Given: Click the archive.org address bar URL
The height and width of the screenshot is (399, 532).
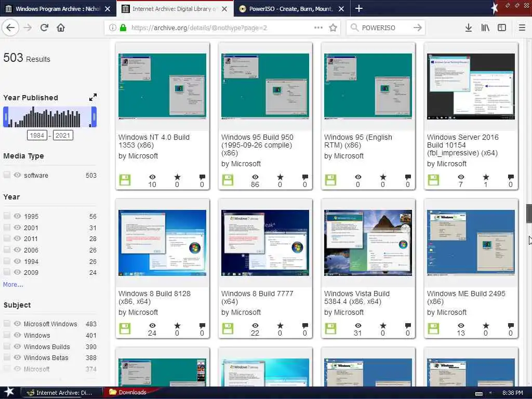Looking at the screenshot, I should 199,28.
